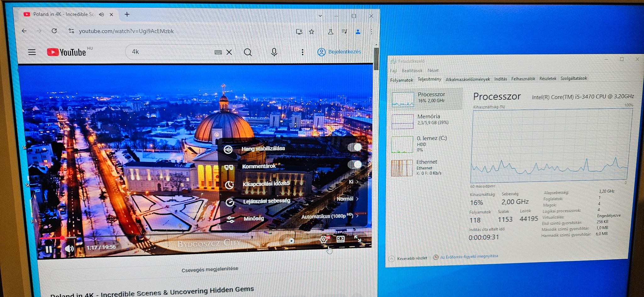This screenshot has height=297, width=644.
Task: Go to the YouTube home logo
Action: [66, 52]
